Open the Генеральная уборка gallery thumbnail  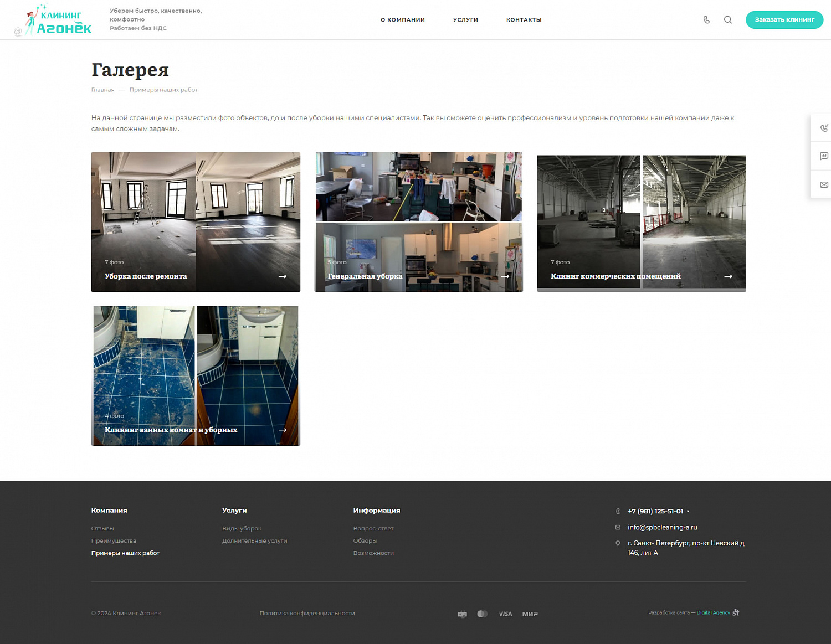[x=419, y=221]
